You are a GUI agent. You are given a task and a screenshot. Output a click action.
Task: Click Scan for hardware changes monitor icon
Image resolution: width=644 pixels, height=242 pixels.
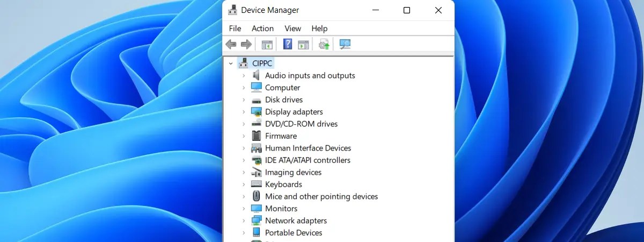tap(345, 44)
